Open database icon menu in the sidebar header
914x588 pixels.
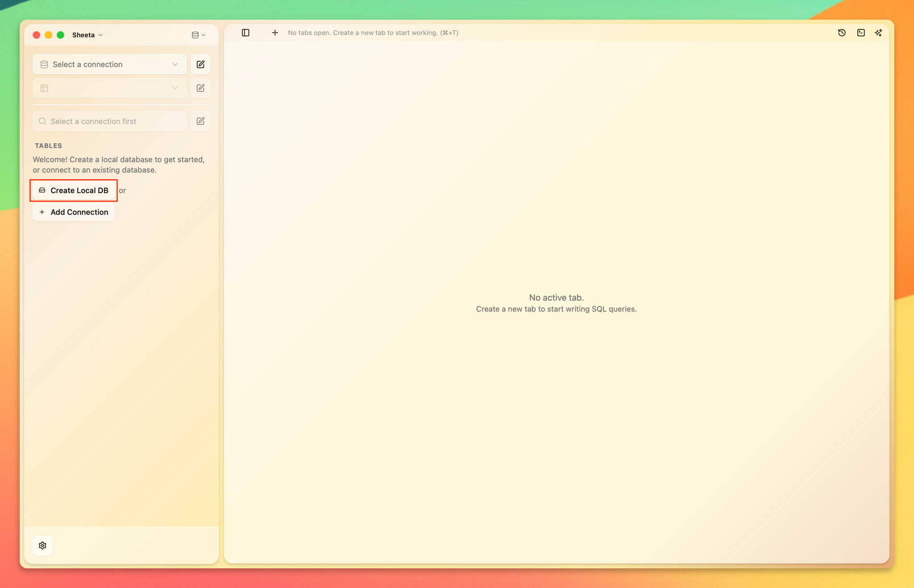[199, 35]
